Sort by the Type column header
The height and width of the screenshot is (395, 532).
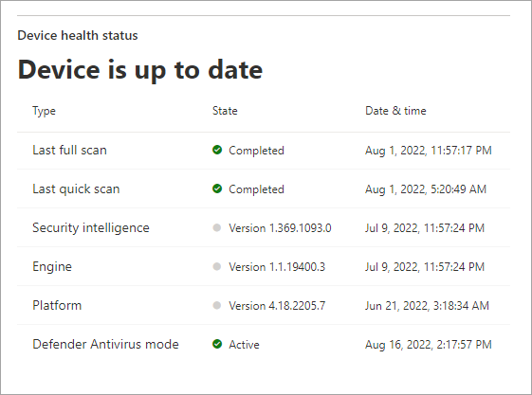point(45,111)
